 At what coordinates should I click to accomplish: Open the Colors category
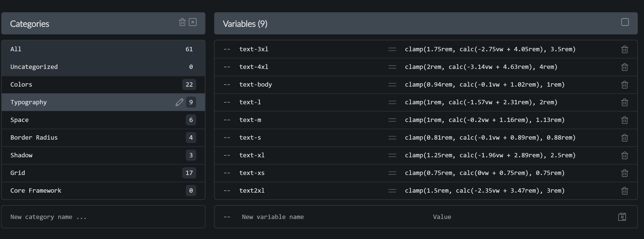[x=103, y=85]
